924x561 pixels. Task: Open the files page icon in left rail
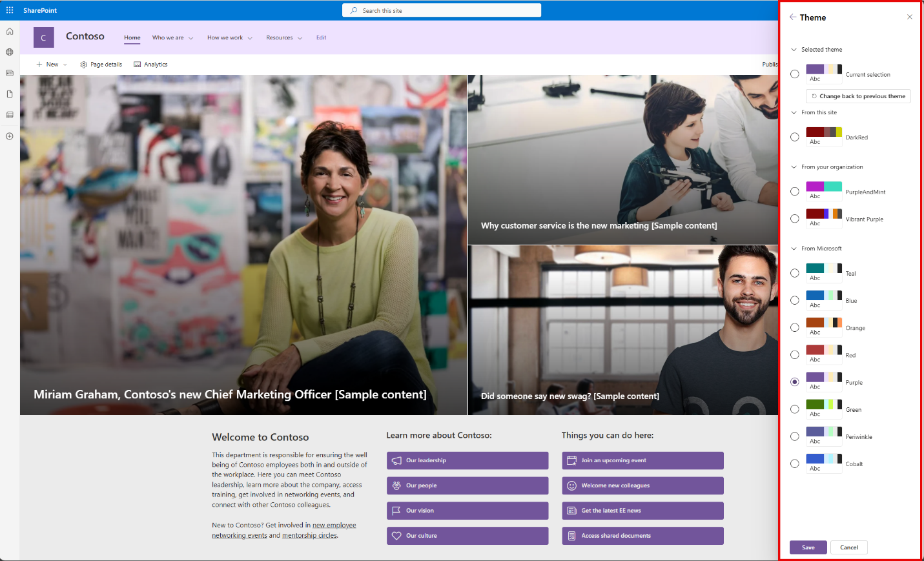coord(10,94)
